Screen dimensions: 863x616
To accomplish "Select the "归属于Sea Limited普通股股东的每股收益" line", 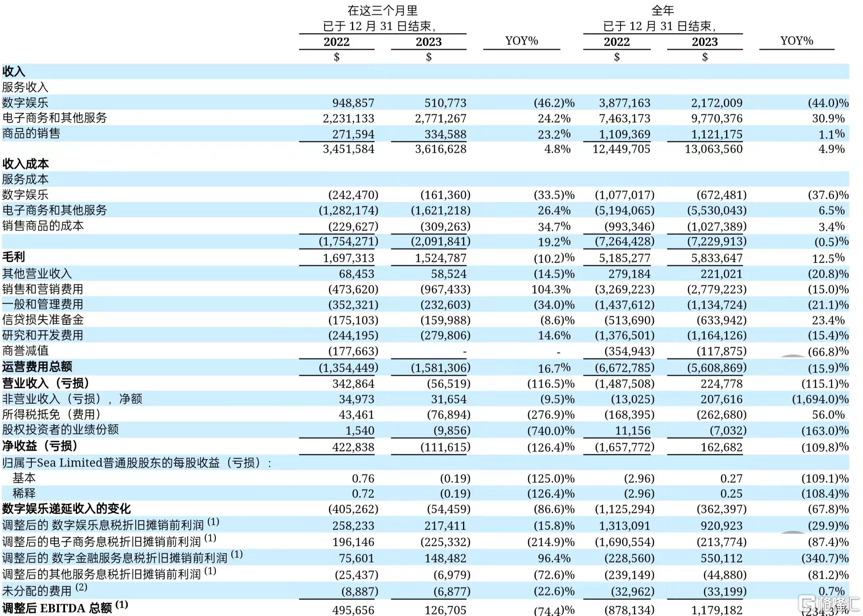I will [x=137, y=463].
